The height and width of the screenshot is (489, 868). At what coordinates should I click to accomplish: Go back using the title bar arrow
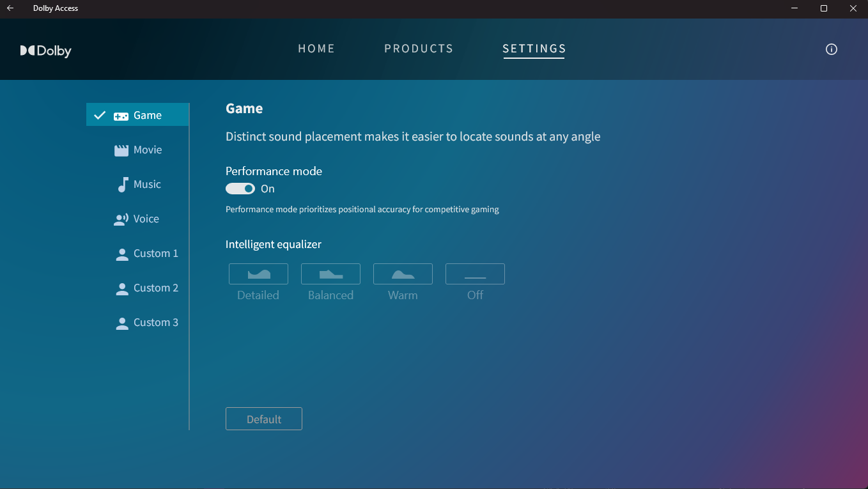pyautogui.click(x=10, y=8)
